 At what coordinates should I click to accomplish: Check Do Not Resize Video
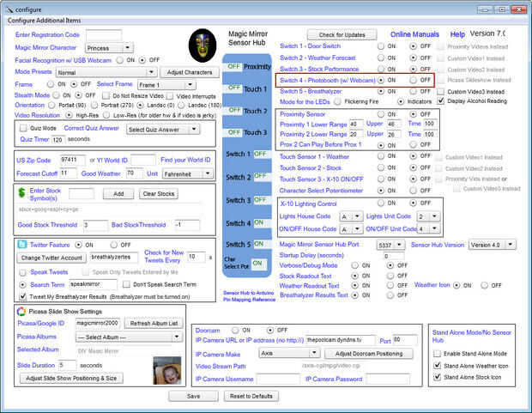106,96
